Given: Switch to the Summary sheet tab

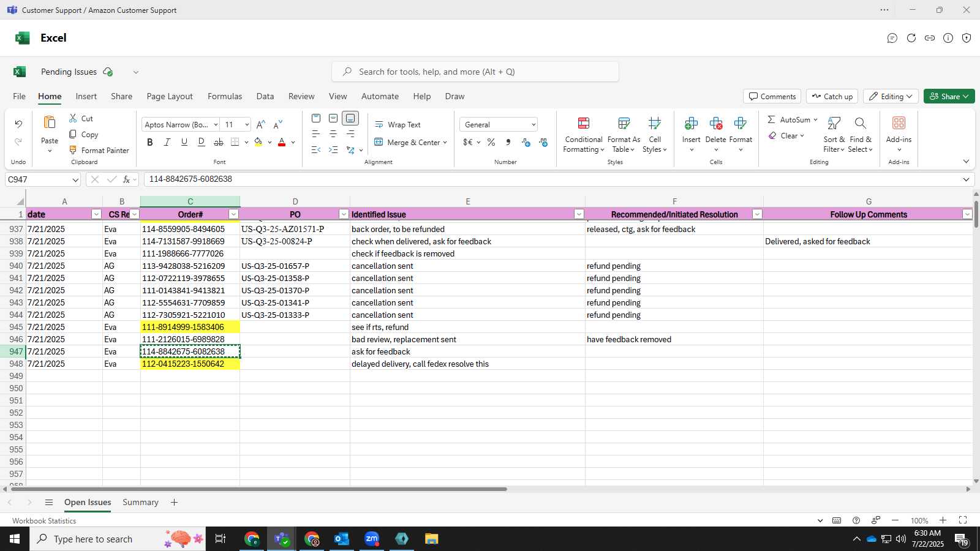Looking at the screenshot, I should [140, 503].
